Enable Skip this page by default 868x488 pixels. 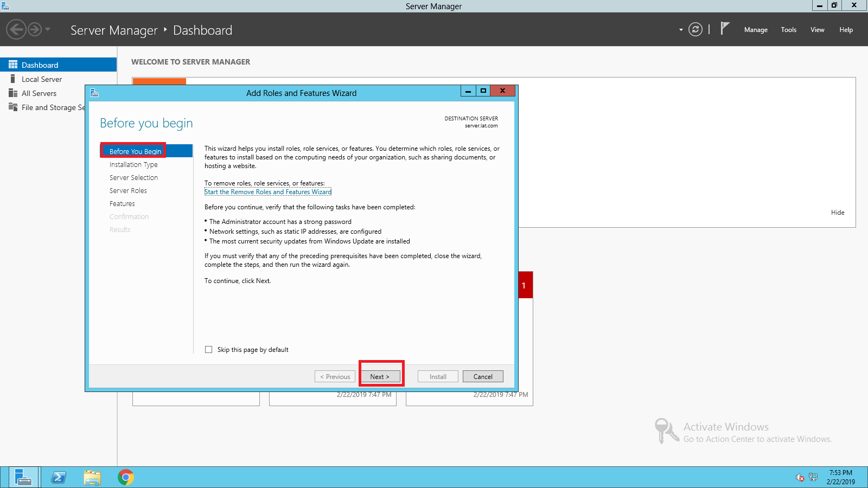(209, 350)
